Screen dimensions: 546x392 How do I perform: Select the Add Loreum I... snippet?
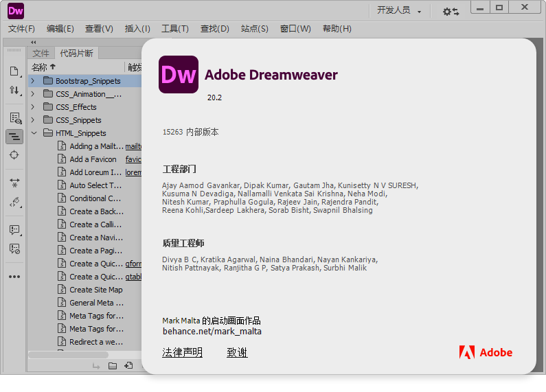[95, 172]
